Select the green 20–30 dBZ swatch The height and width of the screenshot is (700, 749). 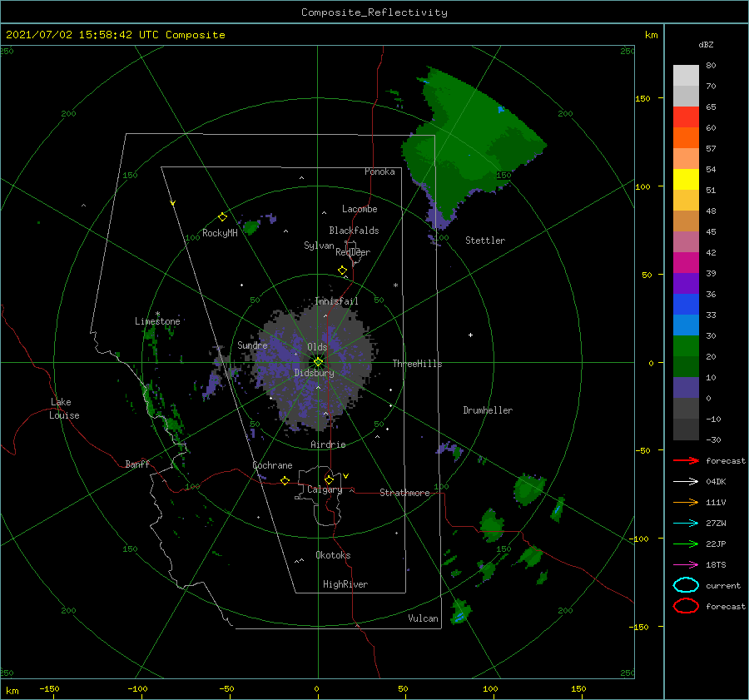686,346
